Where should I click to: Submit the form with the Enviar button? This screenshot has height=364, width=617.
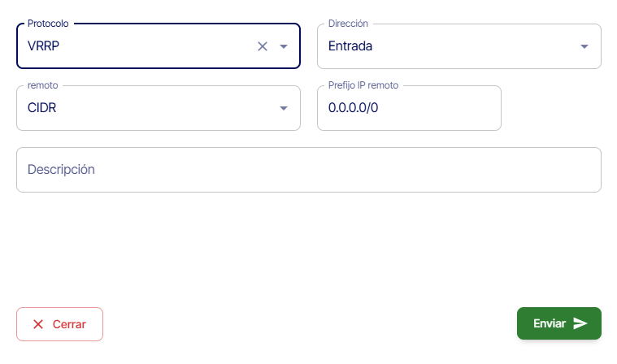[x=558, y=323]
